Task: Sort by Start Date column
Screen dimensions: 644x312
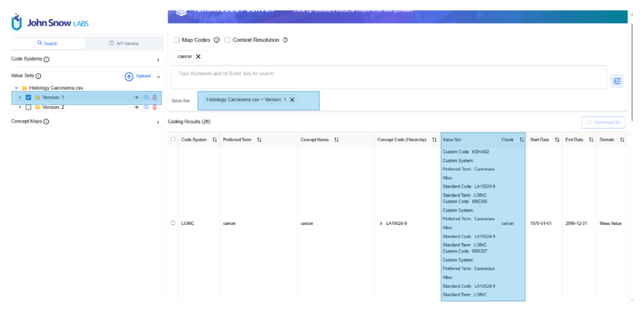Action: click(557, 140)
